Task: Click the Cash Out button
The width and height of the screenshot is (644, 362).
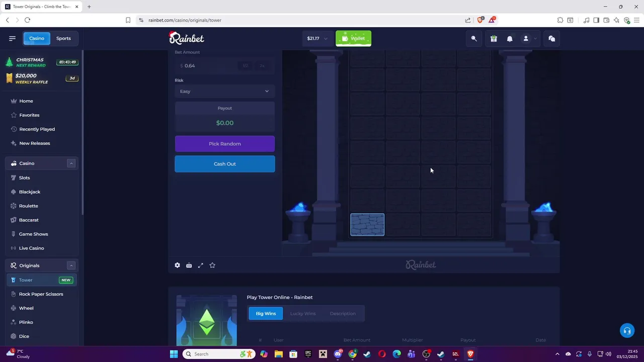Action: tap(225, 164)
